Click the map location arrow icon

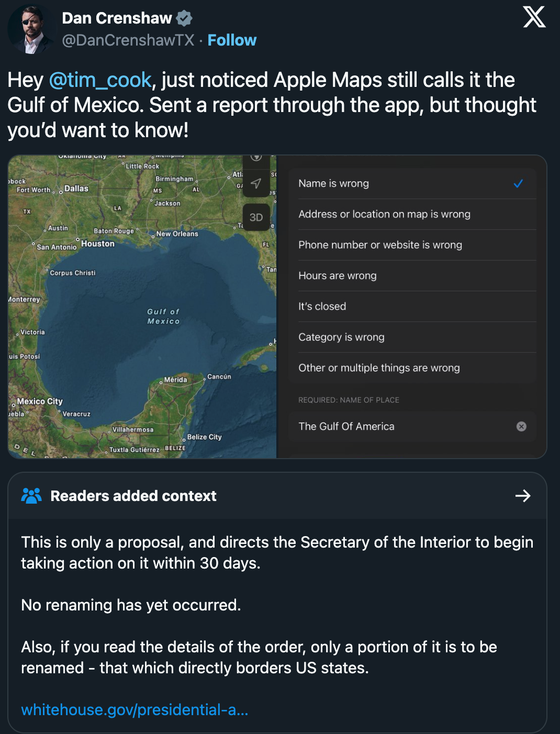256,183
